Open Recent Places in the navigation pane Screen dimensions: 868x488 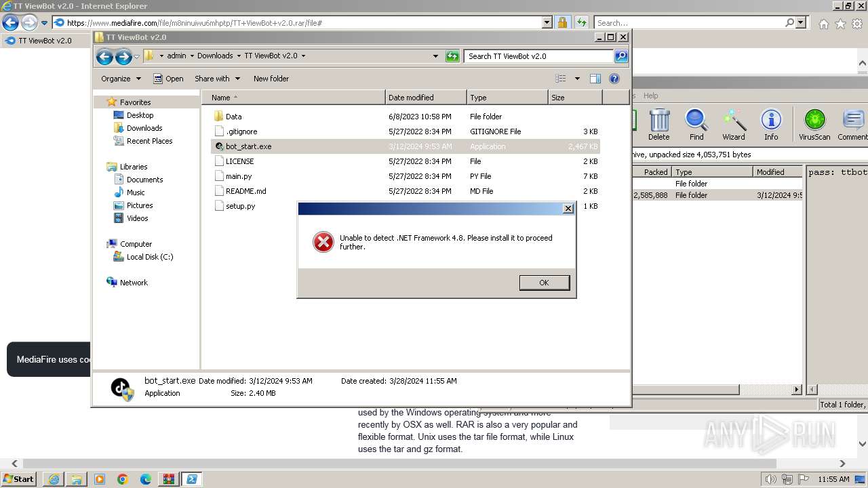coord(149,141)
